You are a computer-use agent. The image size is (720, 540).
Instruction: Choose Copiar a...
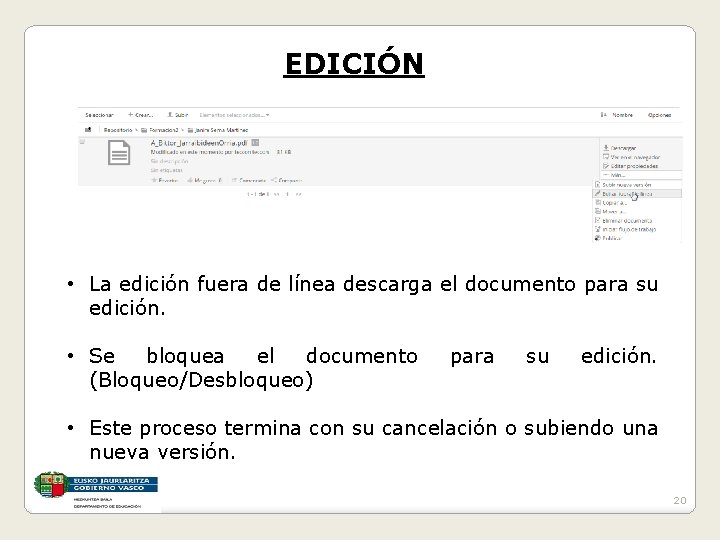(x=611, y=202)
